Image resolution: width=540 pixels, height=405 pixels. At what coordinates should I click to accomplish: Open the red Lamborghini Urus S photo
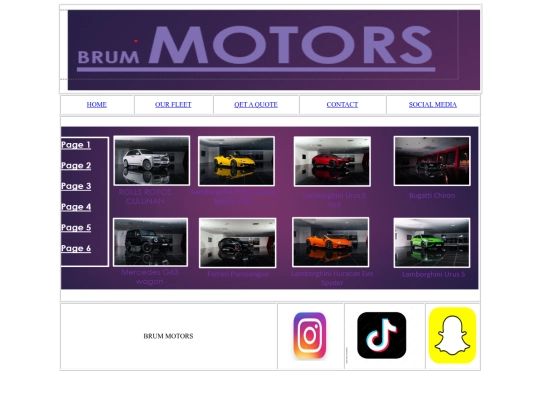[x=332, y=161]
